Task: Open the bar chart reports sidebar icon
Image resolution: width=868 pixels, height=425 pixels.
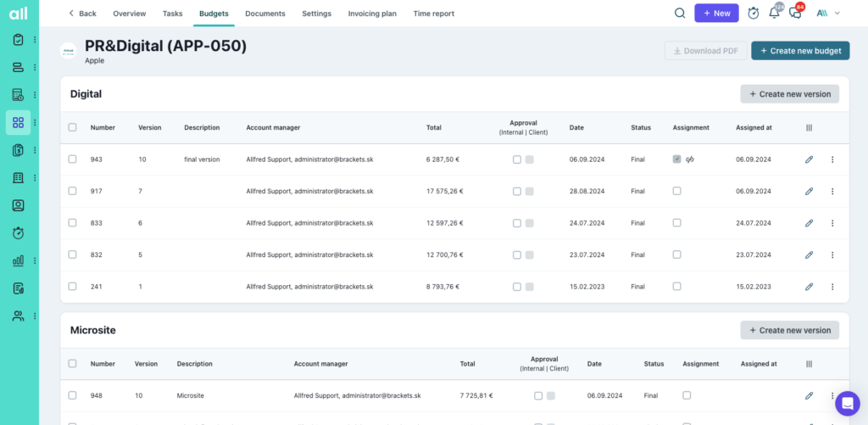Action: 19,260
